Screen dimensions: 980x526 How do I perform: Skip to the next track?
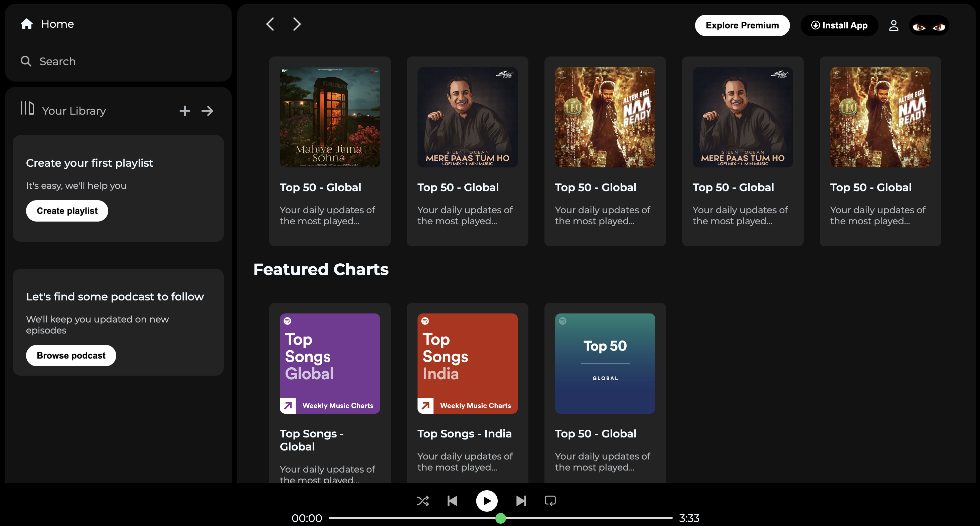point(521,501)
